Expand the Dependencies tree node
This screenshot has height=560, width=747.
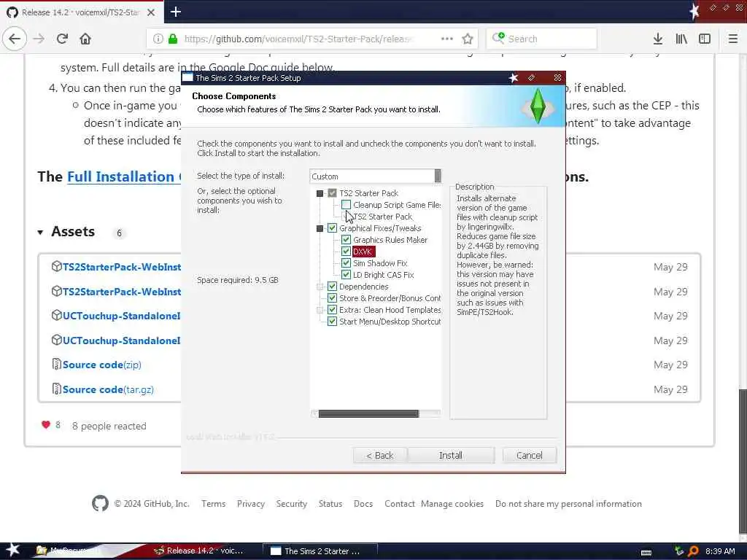(x=320, y=287)
